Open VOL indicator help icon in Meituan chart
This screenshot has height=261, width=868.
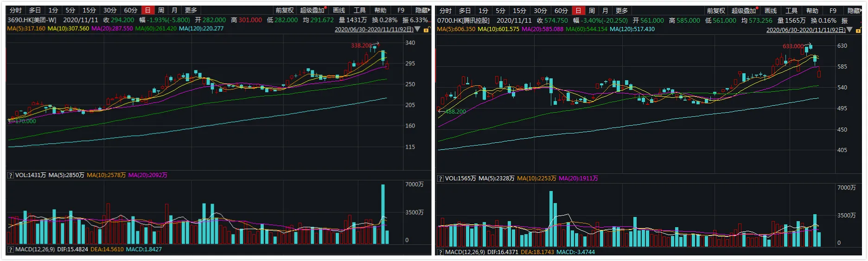pos(10,176)
